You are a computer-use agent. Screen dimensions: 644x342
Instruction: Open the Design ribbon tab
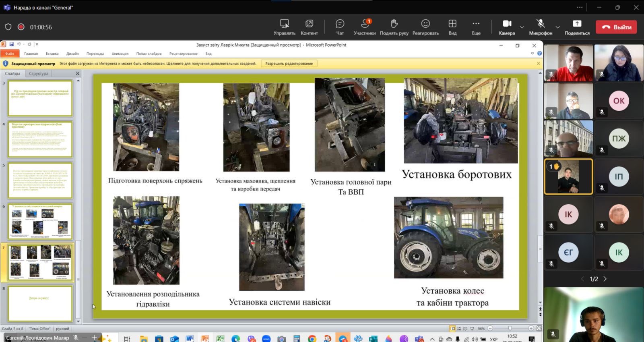72,54
